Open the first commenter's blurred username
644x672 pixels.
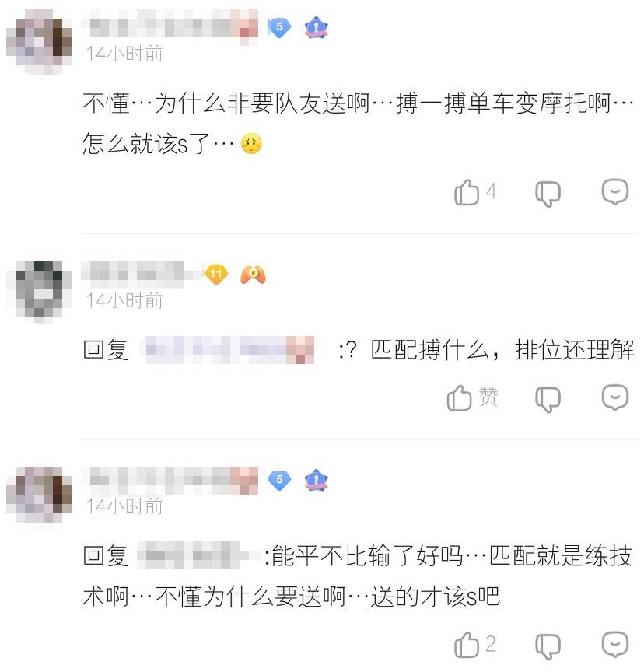[170, 26]
